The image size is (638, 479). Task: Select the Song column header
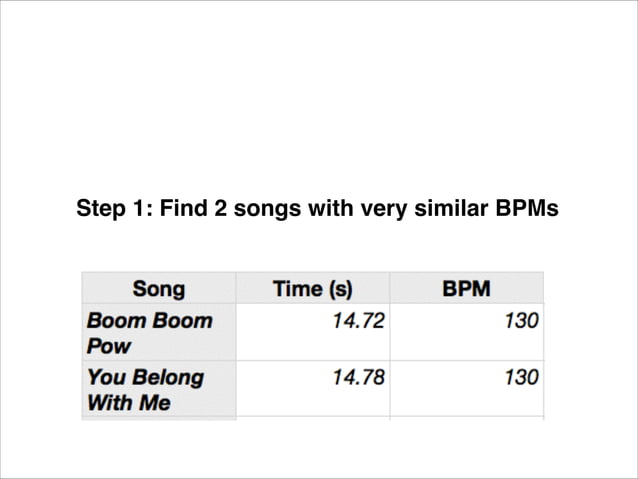pos(158,289)
